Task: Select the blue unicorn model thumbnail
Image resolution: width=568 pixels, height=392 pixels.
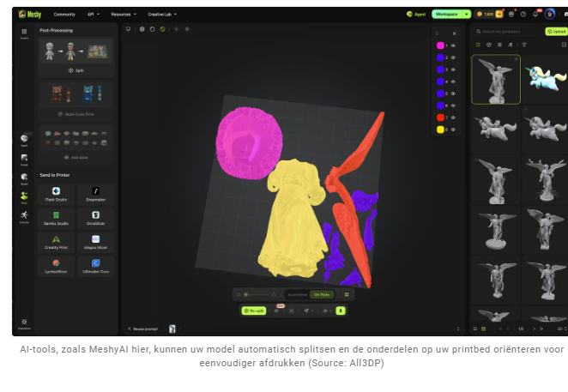Action: pos(545,79)
